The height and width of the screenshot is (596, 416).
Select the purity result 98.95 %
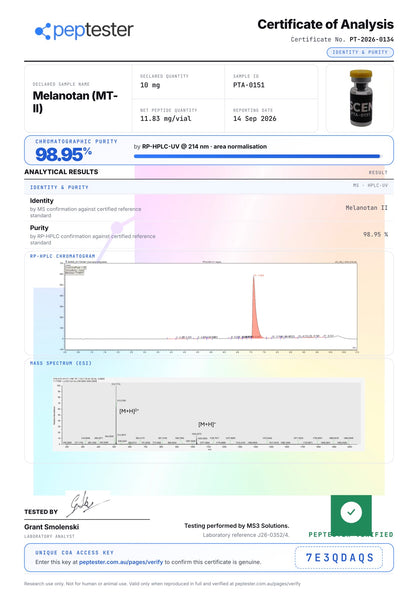point(375,235)
